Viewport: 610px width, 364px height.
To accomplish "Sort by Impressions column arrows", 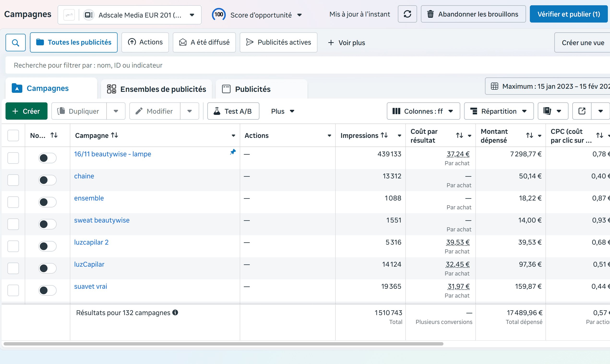I will pos(384,135).
